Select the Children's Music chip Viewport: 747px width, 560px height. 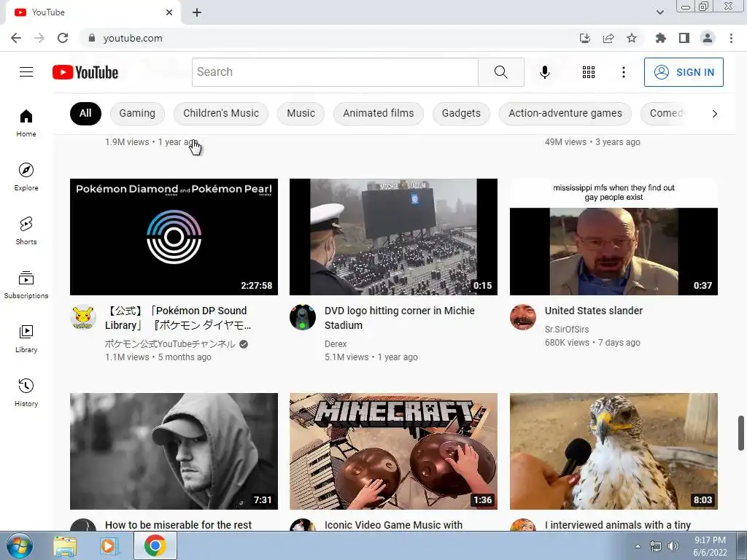coord(221,113)
